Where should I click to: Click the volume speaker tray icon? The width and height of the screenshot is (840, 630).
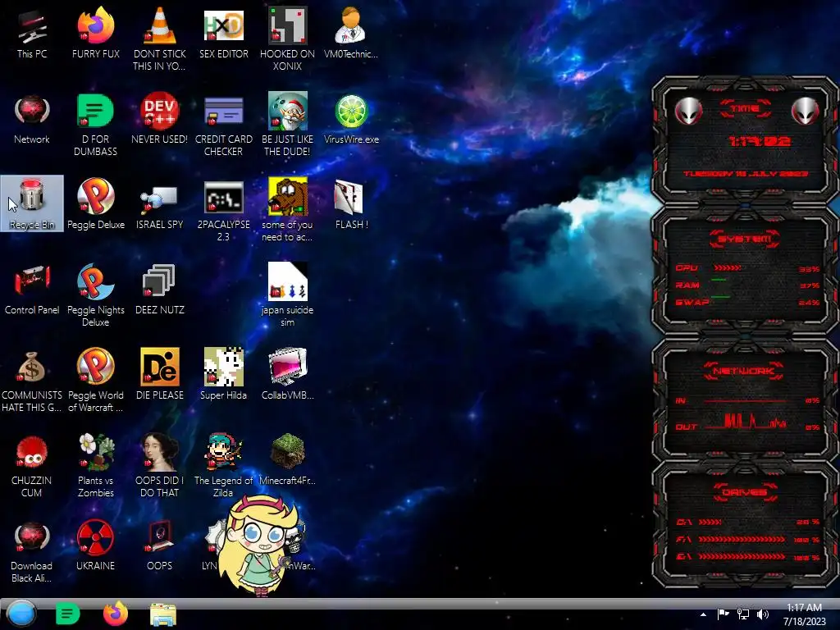click(762, 614)
